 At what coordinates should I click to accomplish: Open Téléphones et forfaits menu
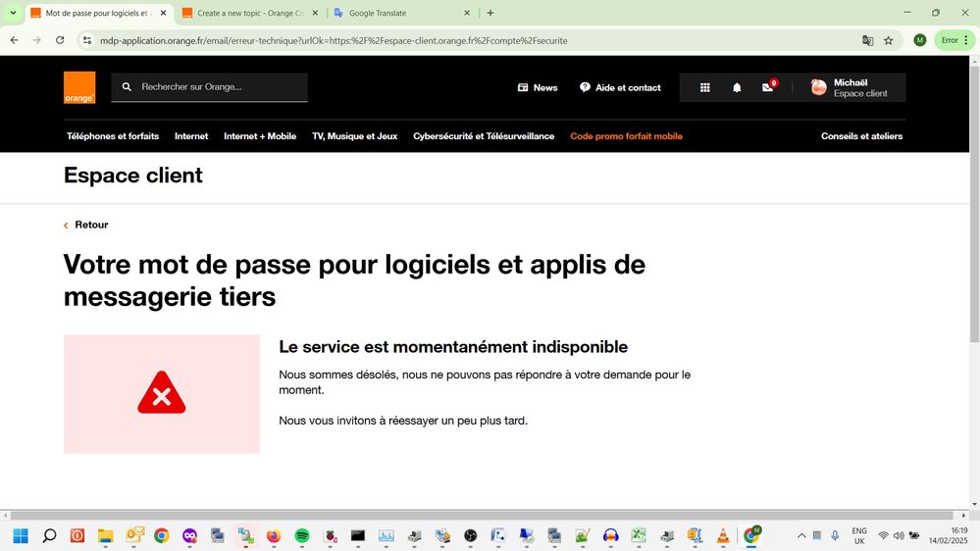[113, 136]
